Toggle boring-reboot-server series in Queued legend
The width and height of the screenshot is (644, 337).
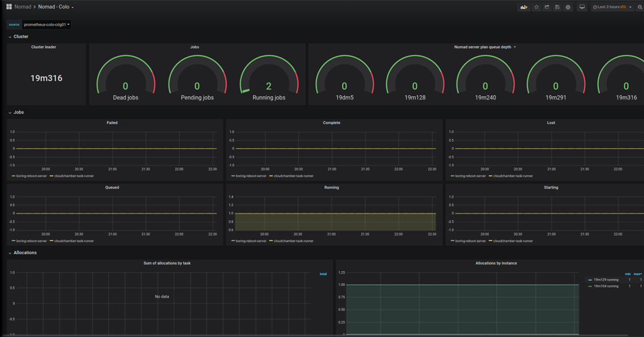[32, 241]
